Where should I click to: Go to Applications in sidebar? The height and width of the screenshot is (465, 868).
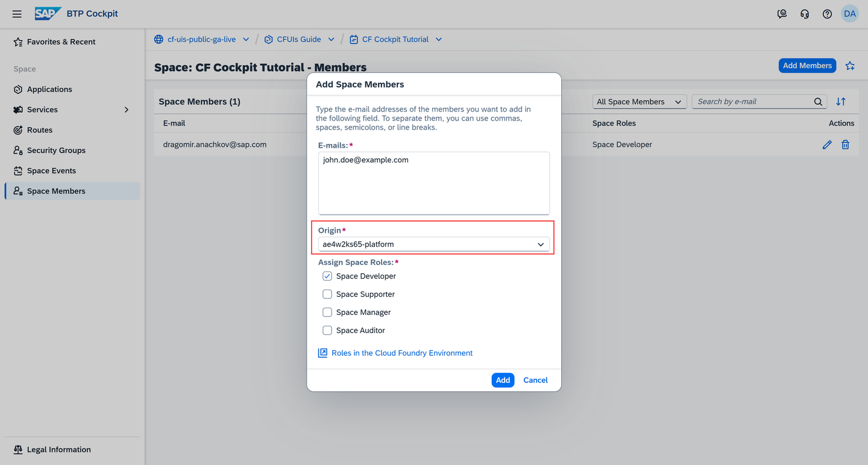pos(72,89)
